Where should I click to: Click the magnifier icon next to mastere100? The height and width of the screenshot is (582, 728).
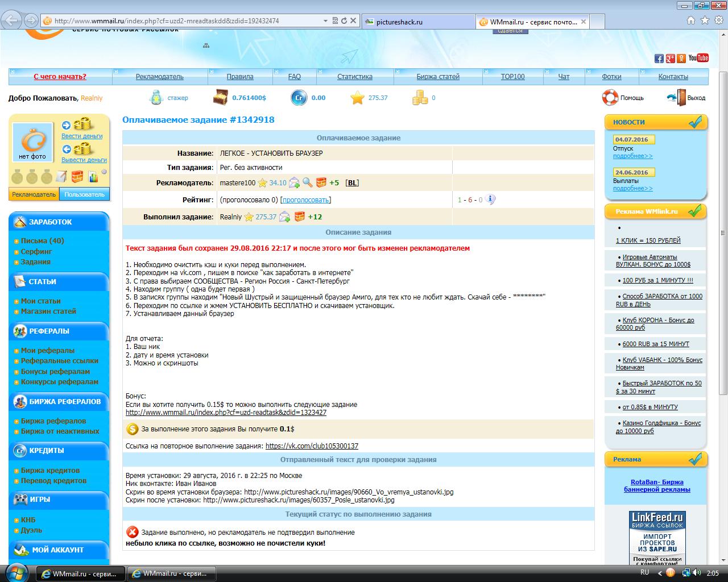308,182
